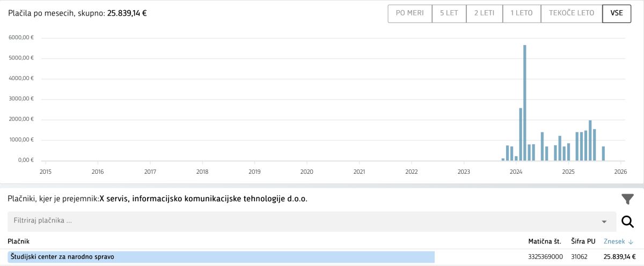Select the PO MERI range option
Image resolution: width=644 pixels, height=266 pixels.
409,13
